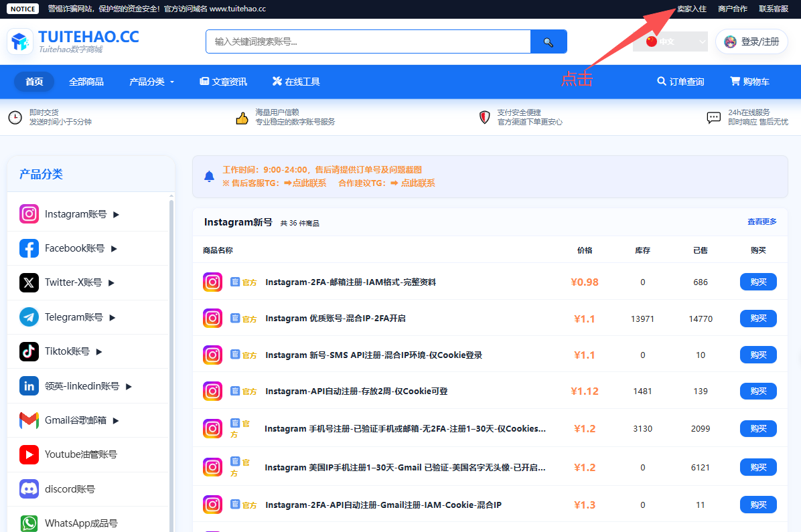Viewport: 801px width, 532px height.
Task: Click the 订单查询 magnifier icon
Action: pos(662,81)
